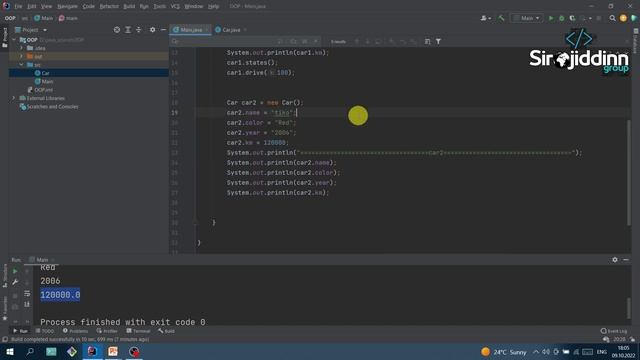Click ENG language indicator in system tray
640x360 pixels.
(602, 352)
